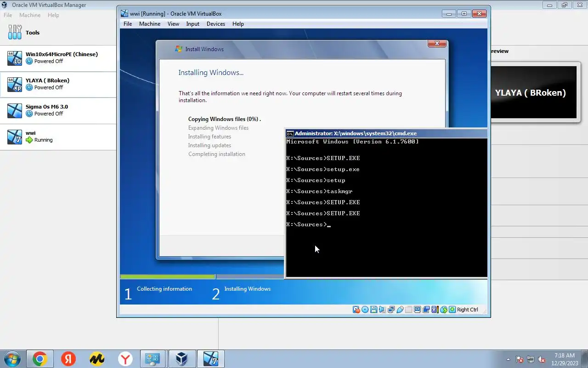Click the wwi VM window title bar icon
The image size is (588, 368).
click(124, 13)
